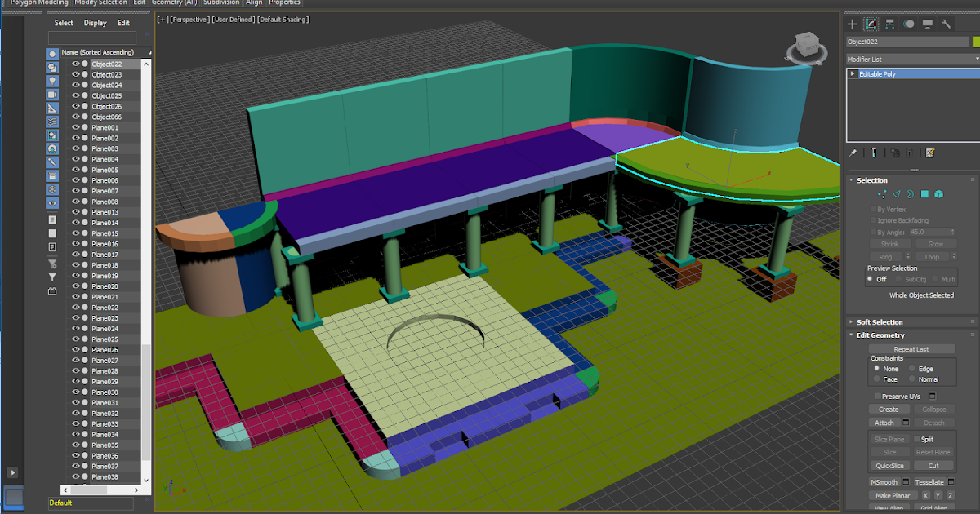
Task: Click the Attach button
Action: [886, 423]
